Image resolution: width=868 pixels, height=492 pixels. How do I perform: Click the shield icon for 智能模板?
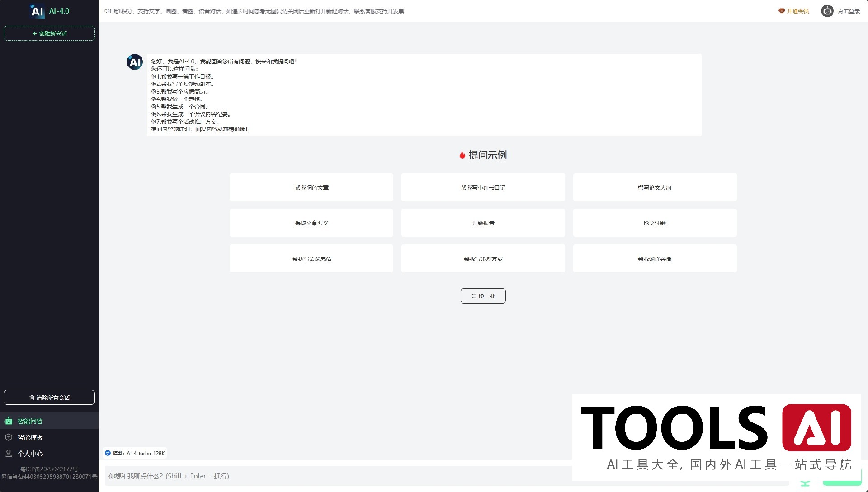(9, 437)
